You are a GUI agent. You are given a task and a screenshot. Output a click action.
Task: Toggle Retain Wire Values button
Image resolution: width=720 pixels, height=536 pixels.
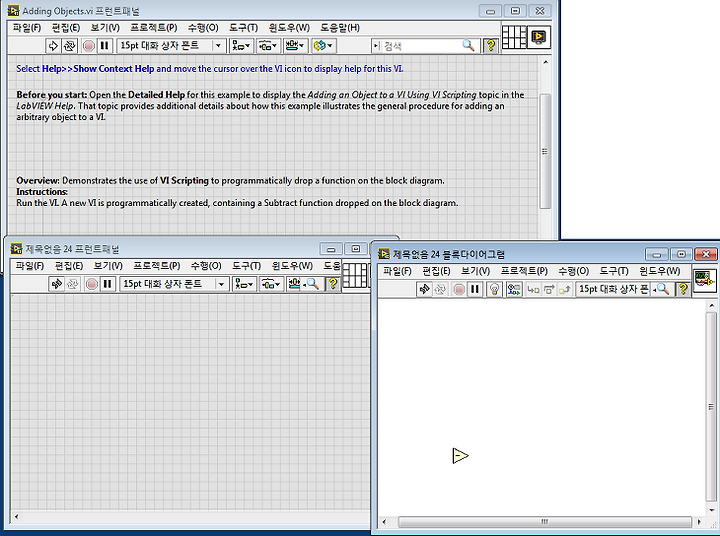tap(514, 289)
